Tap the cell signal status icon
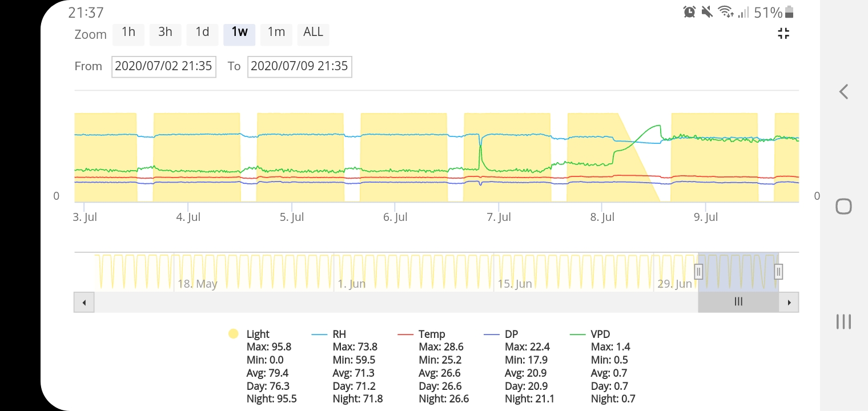868x411 pixels. (x=743, y=12)
